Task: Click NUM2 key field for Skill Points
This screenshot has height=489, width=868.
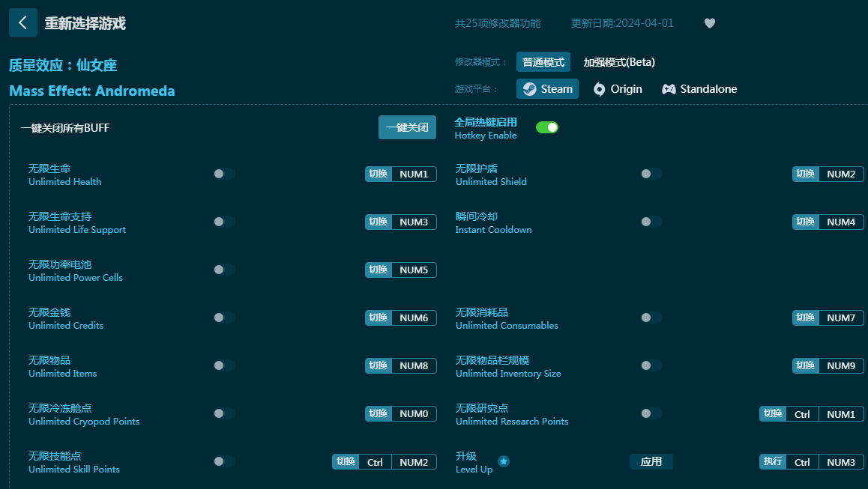Action: click(414, 462)
